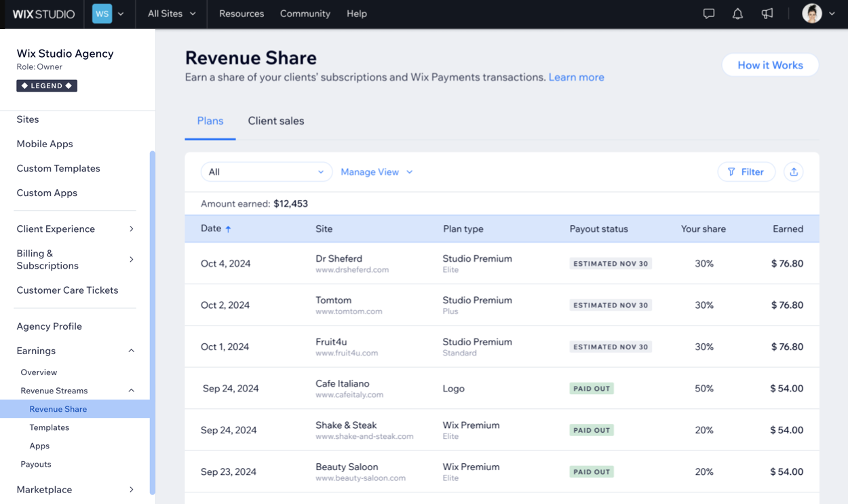Switch to the Client sales tab

tap(276, 121)
